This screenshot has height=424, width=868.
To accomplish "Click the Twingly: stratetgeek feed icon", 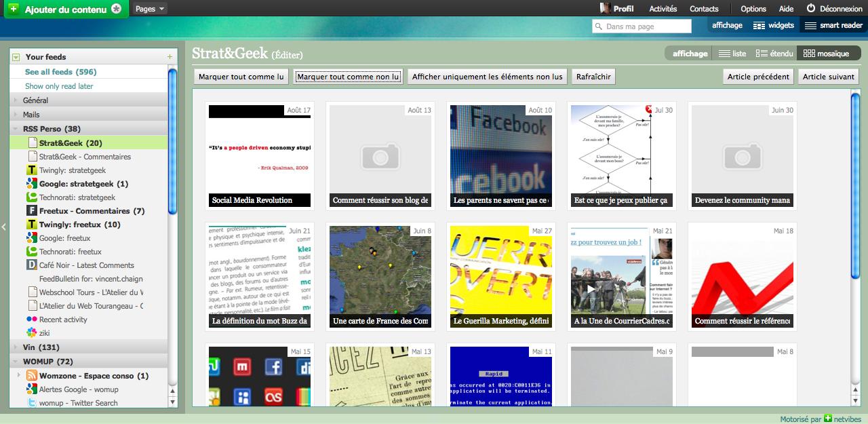I will click(x=31, y=170).
